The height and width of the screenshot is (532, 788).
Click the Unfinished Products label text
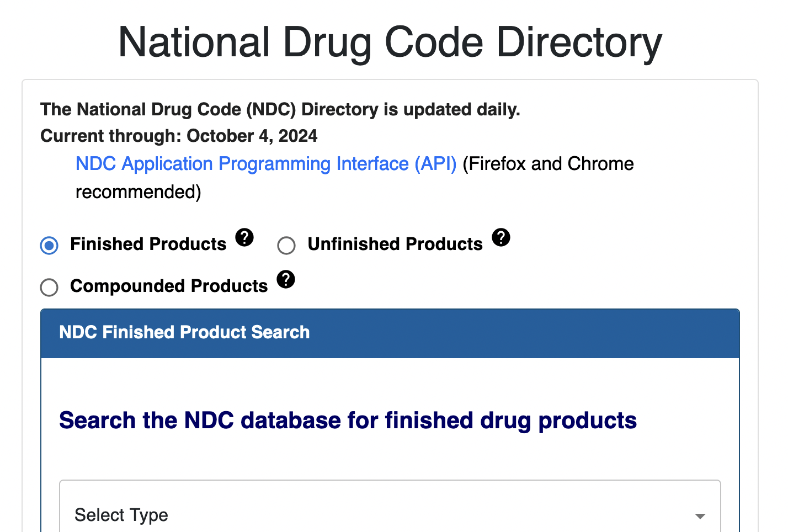[395, 244]
